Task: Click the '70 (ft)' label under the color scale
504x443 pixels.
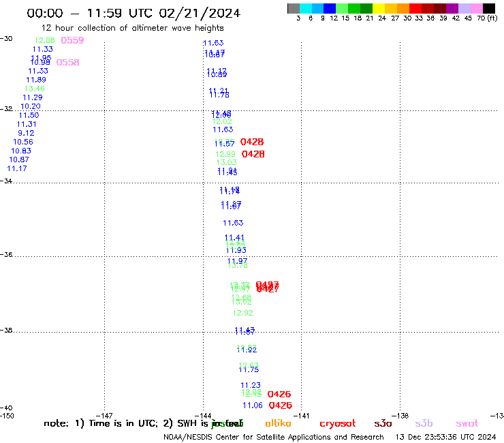Action: 487,18
